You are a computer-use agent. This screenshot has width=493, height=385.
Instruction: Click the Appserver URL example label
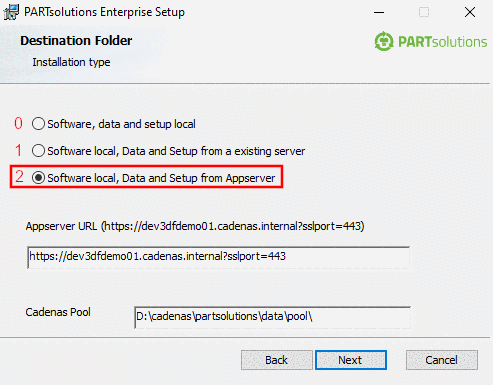[x=195, y=226]
